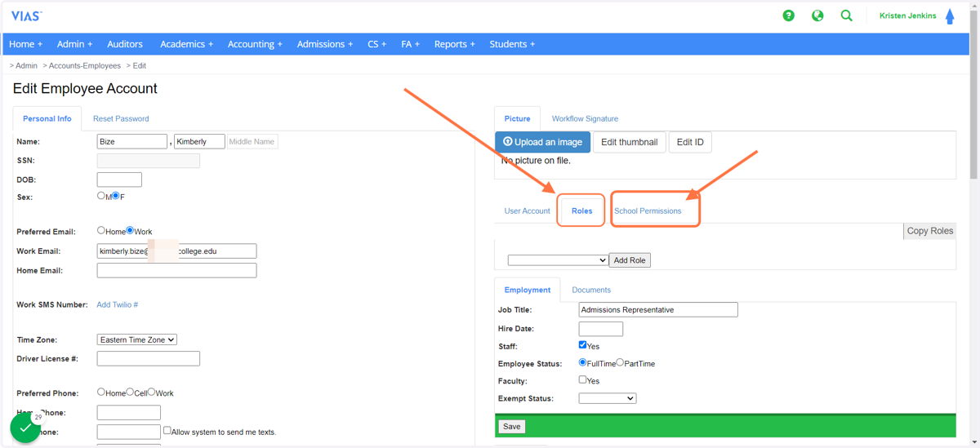This screenshot has width=980, height=448.
Task: Select Cell as preferred phone
Action: tap(130, 393)
